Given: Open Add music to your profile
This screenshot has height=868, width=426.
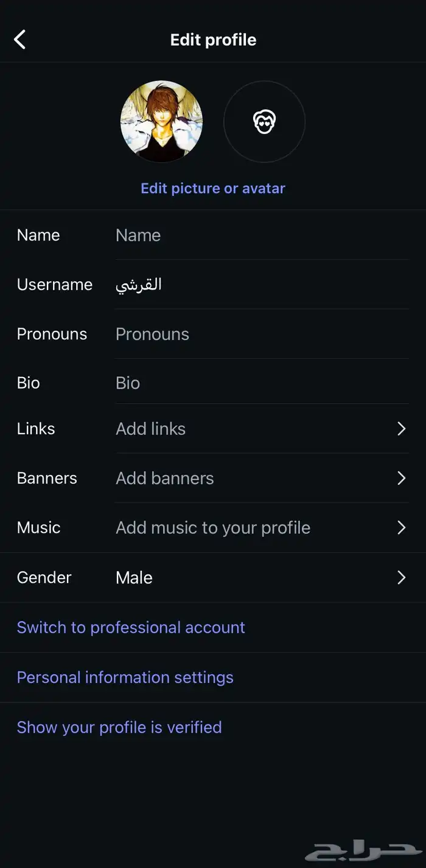Looking at the screenshot, I should pyautogui.click(x=213, y=528).
